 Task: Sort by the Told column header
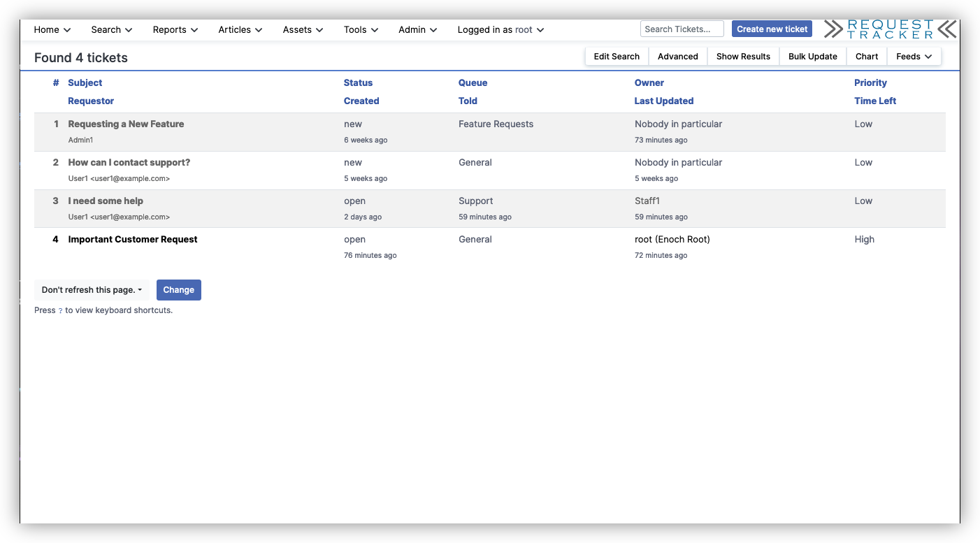coord(468,101)
